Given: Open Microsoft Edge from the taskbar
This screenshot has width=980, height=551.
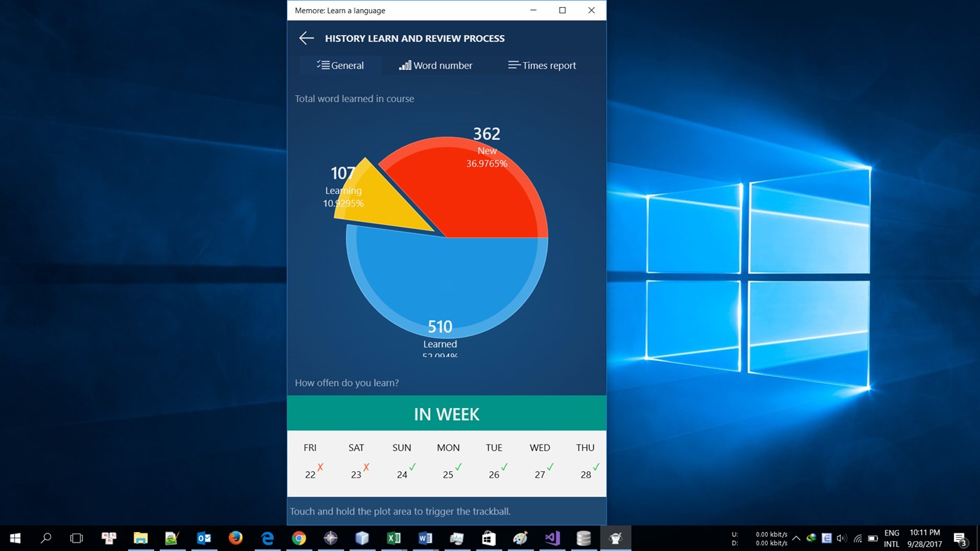Looking at the screenshot, I should point(267,538).
